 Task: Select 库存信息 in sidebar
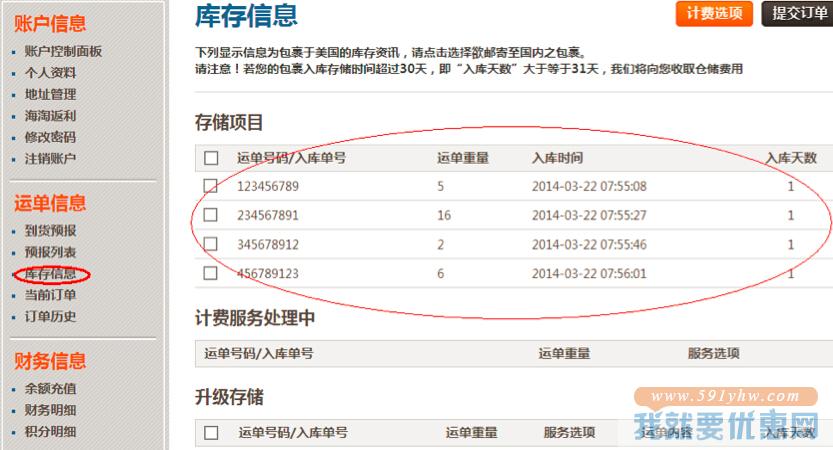50,274
